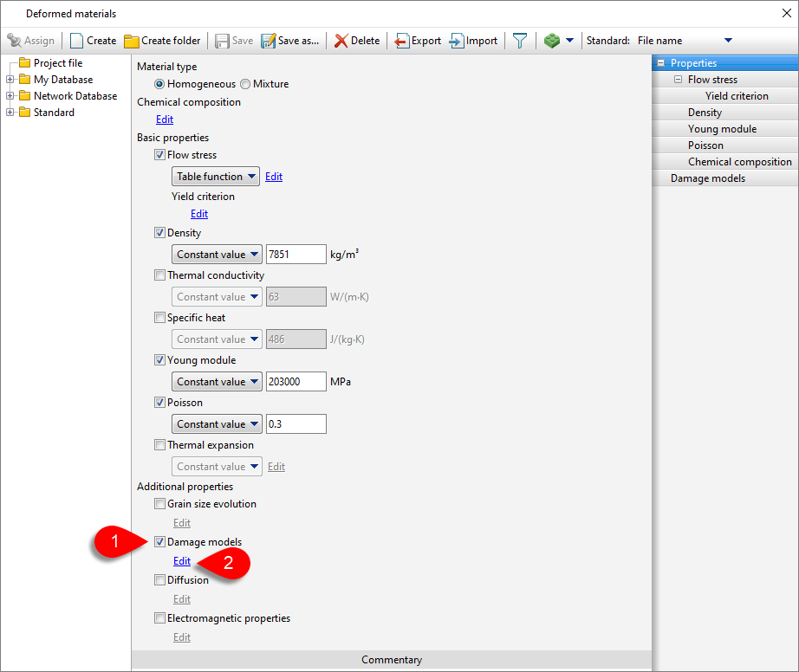The image size is (799, 672).
Task: Create a new material
Action: pos(93,40)
